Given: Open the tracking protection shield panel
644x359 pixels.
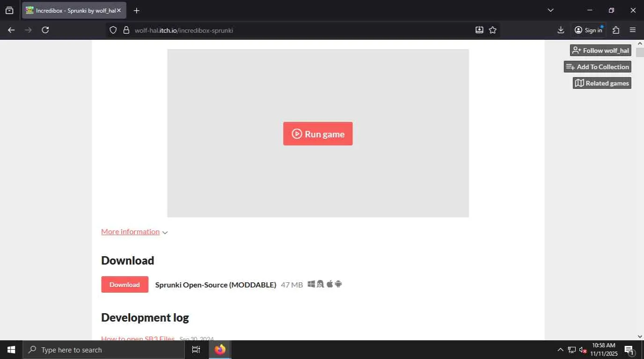Looking at the screenshot, I should tap(113, 30).
